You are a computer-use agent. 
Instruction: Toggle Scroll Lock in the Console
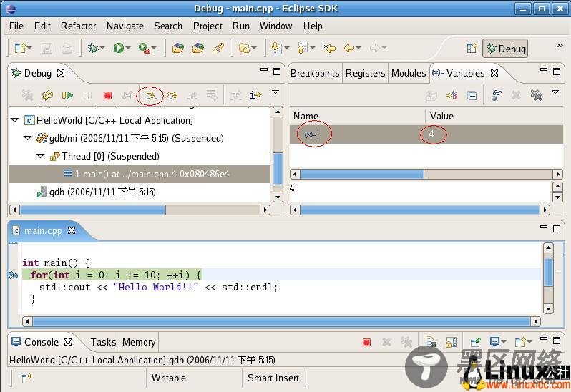[x=452, y=342]
